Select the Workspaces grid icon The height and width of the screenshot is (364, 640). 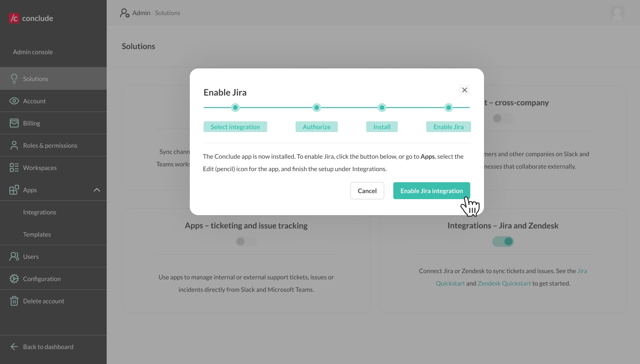[14, 167]
